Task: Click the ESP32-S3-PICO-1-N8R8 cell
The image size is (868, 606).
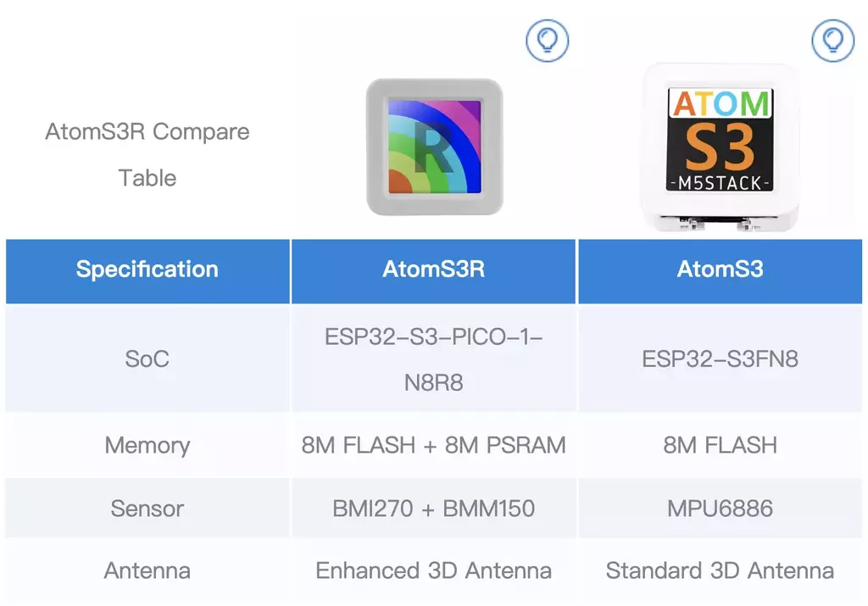Action: 433,359
